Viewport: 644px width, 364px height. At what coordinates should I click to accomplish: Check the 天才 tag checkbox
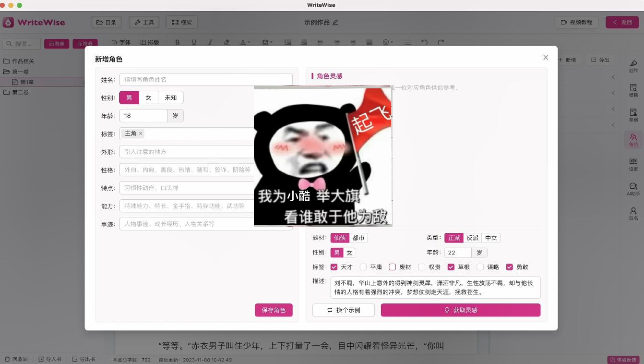click(x=334, y=267)
